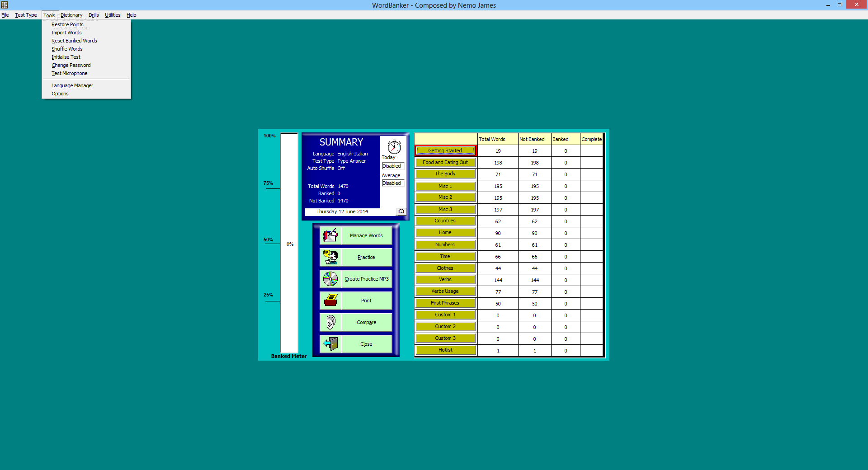Select the Clothes category

coord(445,268)
